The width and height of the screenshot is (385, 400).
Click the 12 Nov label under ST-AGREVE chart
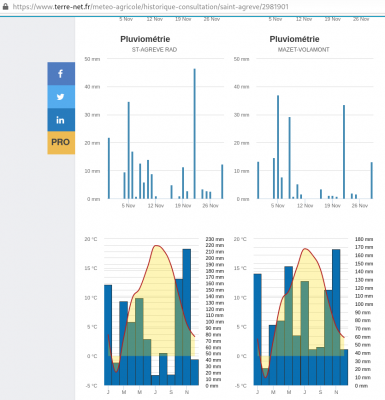[156, 206]
